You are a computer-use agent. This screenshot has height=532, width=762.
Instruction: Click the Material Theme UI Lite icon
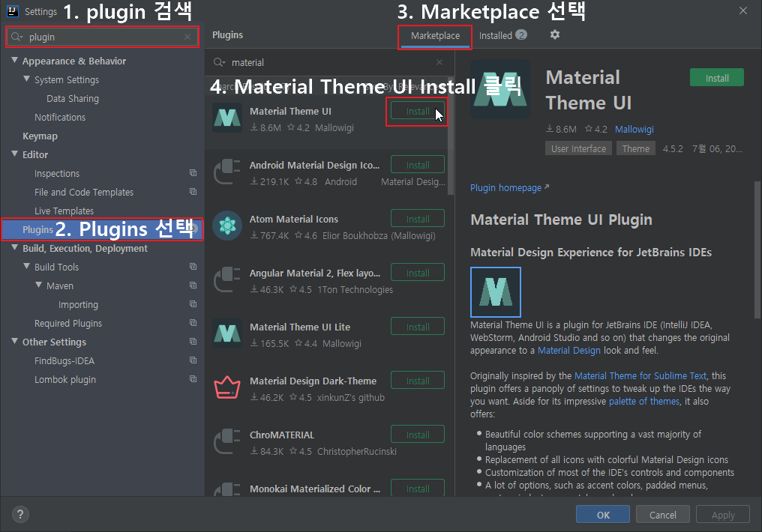tap(227, 333)
